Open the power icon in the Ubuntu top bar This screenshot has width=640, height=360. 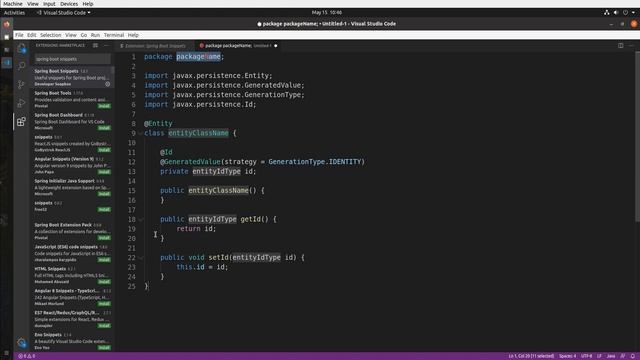[625, 13]
